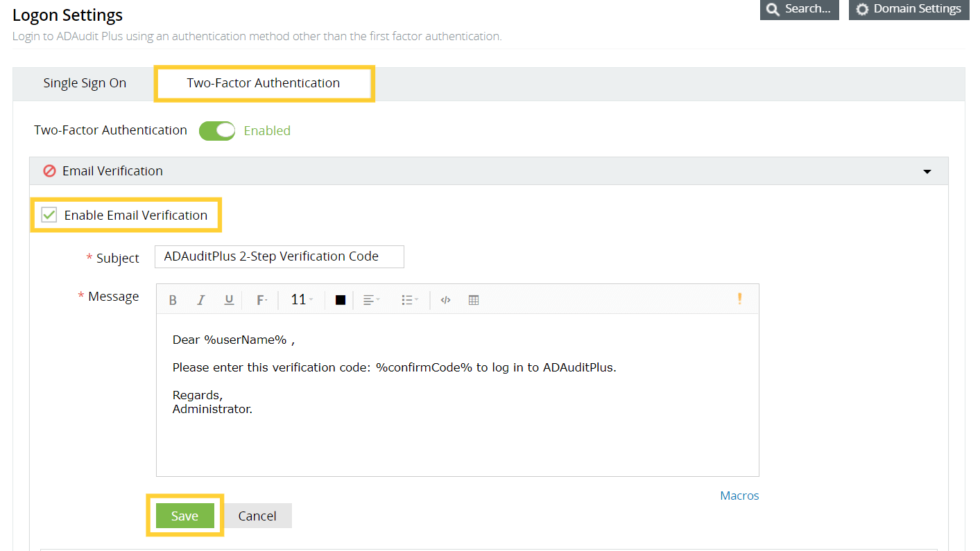Switch to the Single Sign On tab
The image size is (980, 551).
tap(85, 83)
